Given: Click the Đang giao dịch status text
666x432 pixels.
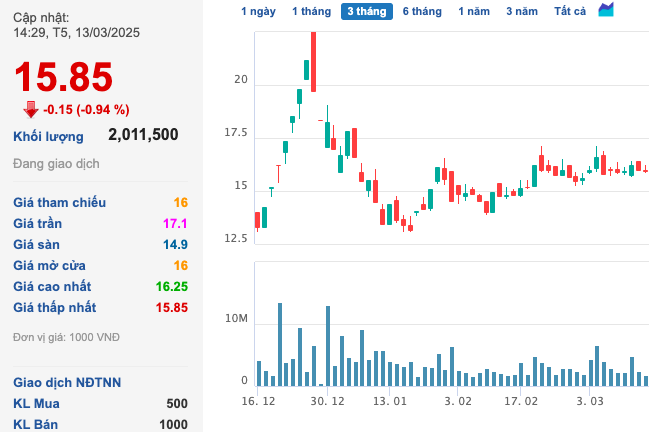Looking at the screenshot, I should pos(56,163).
